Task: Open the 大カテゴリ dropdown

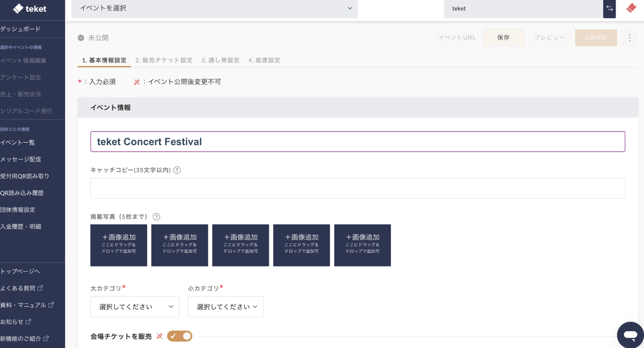Action: tap(135, 306)
